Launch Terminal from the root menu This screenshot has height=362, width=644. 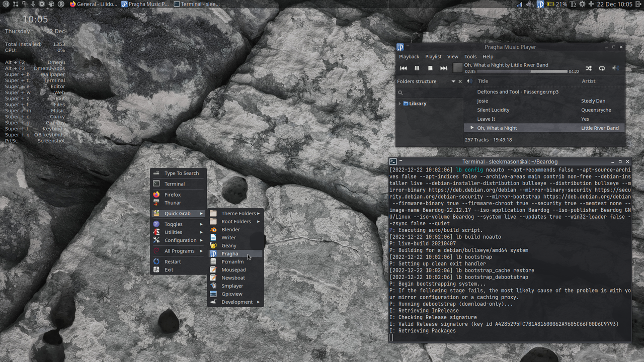click(179, 184)
